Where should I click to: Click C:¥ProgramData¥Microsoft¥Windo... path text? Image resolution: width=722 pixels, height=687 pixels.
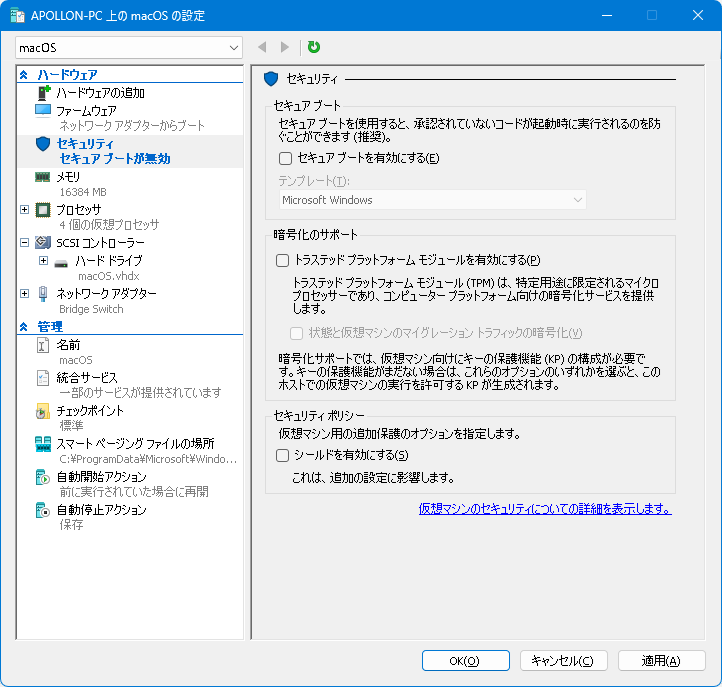[x=148, y=459]
